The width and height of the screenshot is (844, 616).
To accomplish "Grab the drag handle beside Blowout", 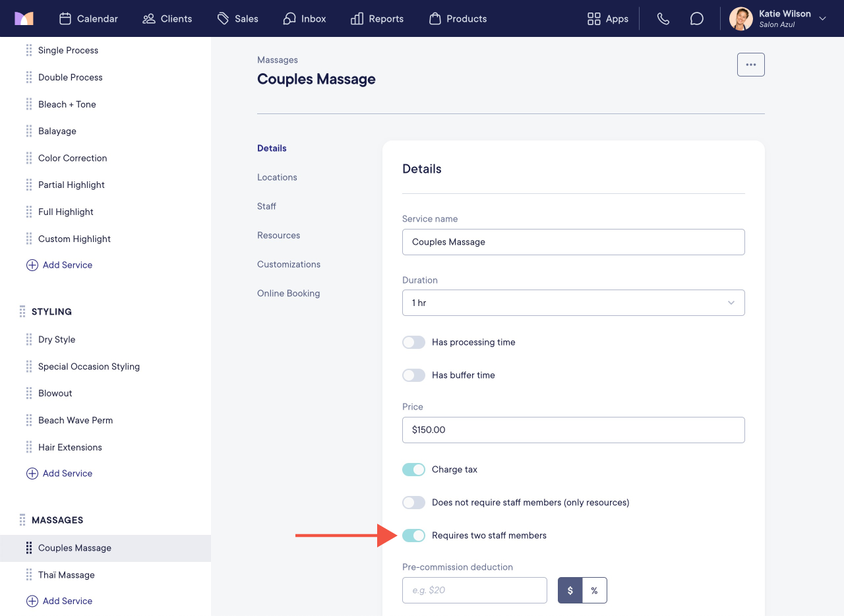I will pyautogui.click(x=29, y=393).
